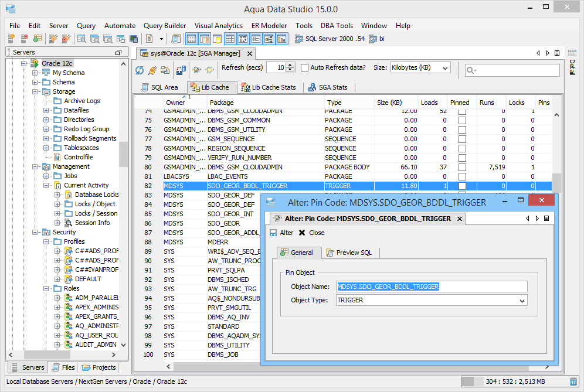The width and height of the screenshot is (584, 392).
Task: Collapse the Current Activity tree node
Action: tap(46, 185)
